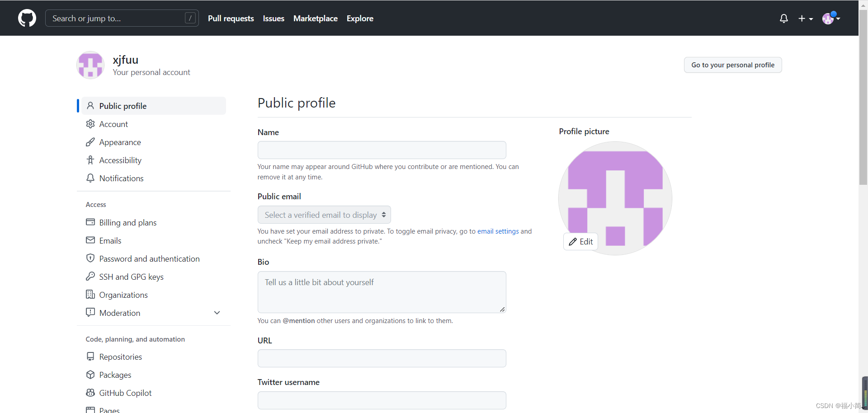
Task: Click the Packages box icon
Action: click(x=90, y=375)
